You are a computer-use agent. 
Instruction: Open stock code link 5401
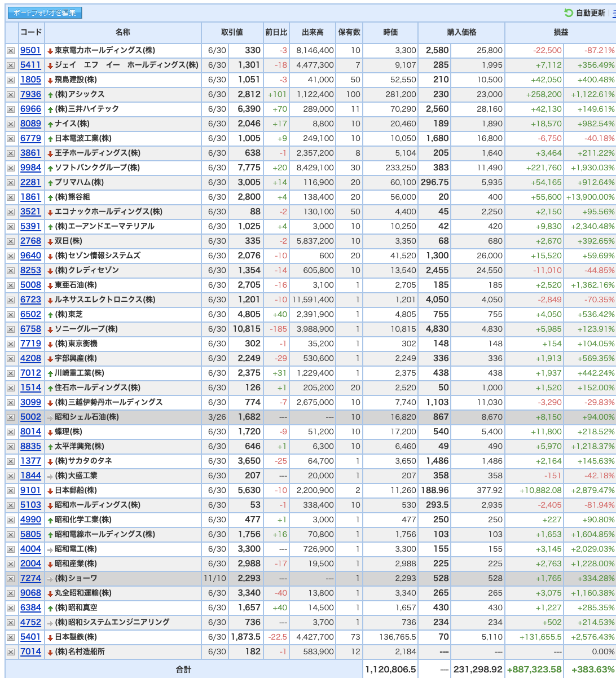(31, 637)
